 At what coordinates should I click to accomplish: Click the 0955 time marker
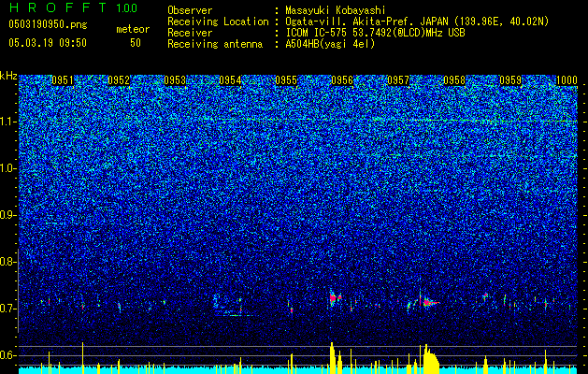(286, 80)
